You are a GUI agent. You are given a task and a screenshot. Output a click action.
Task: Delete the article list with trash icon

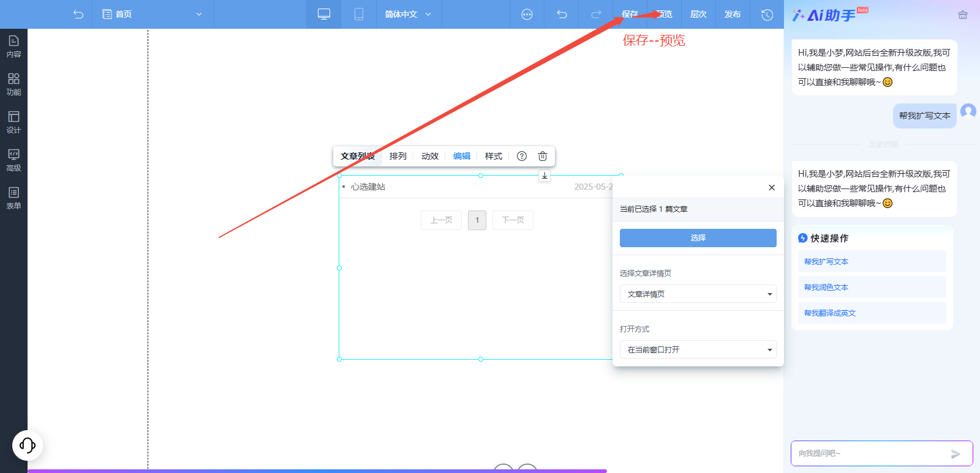[x=542, y=156]
